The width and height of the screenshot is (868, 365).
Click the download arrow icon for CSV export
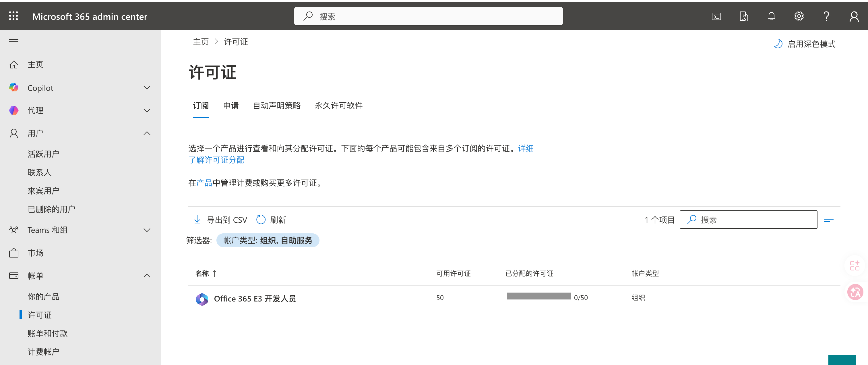tap(197, 220)
